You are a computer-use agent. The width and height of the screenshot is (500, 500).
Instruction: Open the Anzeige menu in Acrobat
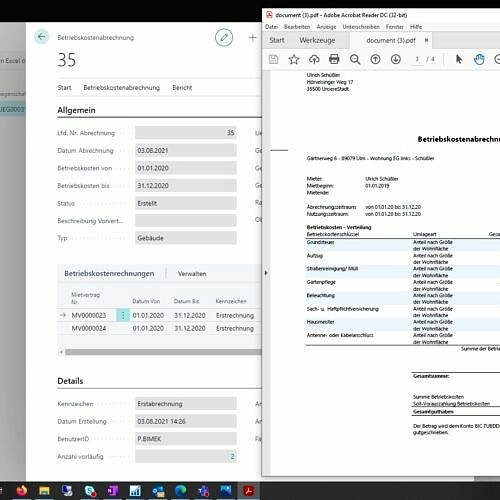326,27
